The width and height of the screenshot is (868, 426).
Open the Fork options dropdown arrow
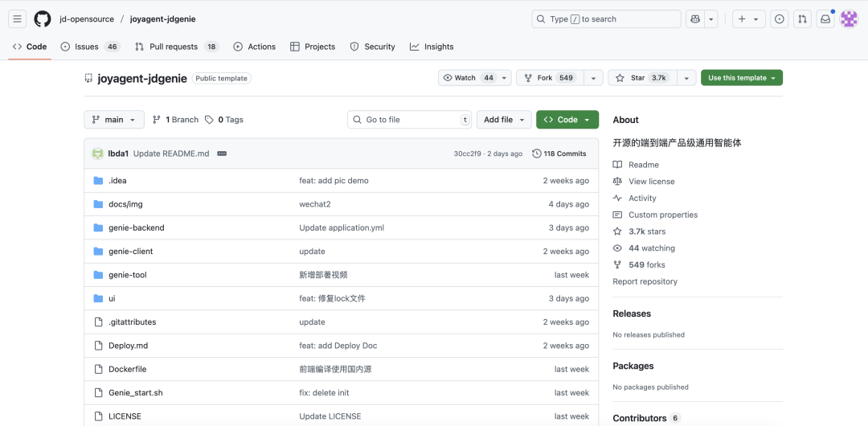pos(593,77)
